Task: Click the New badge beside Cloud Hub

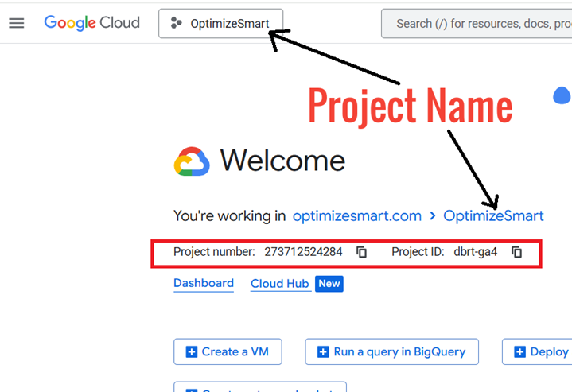Action: pos(329,284)
